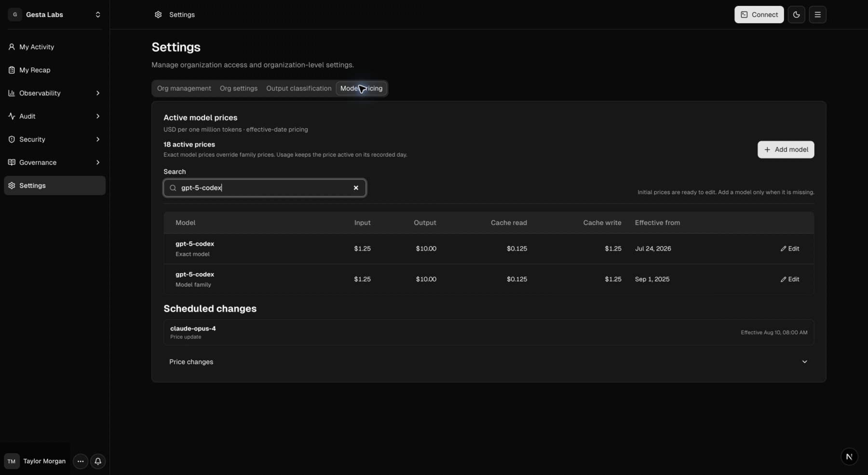Click the Effective from column header

click(x=658, y=223)
